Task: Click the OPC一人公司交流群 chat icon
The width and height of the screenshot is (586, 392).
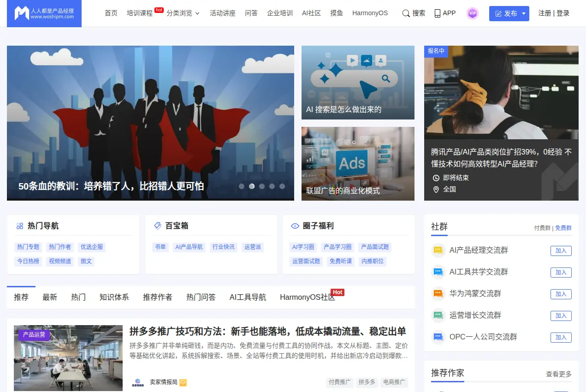Action: pos(438,337)
